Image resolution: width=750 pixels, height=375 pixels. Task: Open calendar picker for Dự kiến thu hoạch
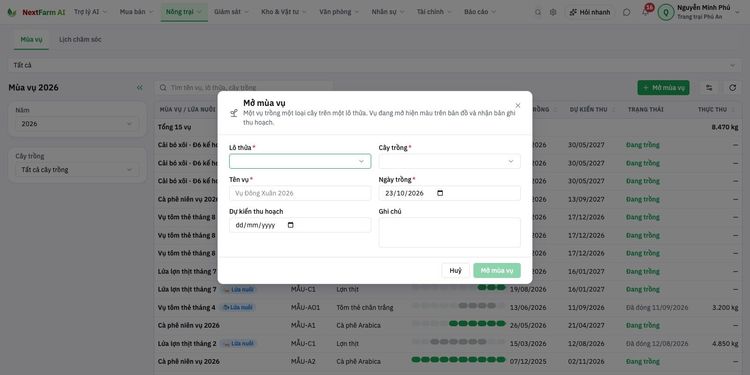click(290, 225)
